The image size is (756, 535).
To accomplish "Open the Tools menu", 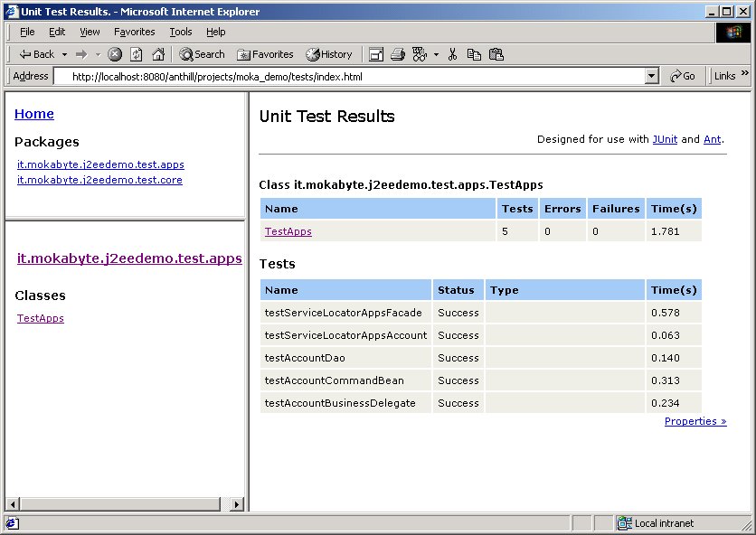I will tap(181, 32).
